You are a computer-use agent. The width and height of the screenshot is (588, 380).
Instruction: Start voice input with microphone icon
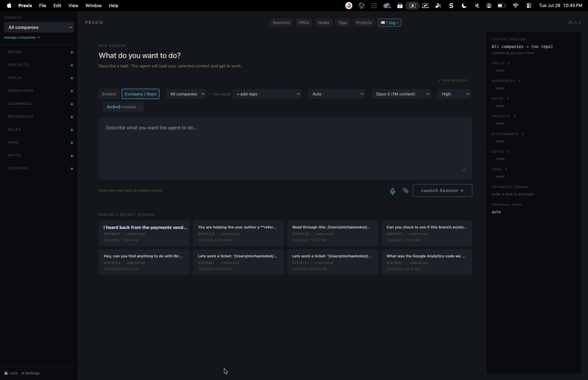point(393,191)
